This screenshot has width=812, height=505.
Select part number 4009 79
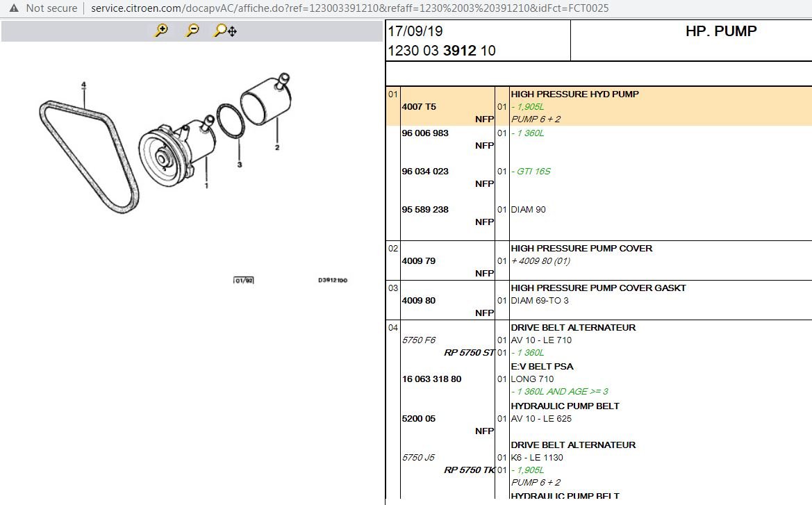418,261
